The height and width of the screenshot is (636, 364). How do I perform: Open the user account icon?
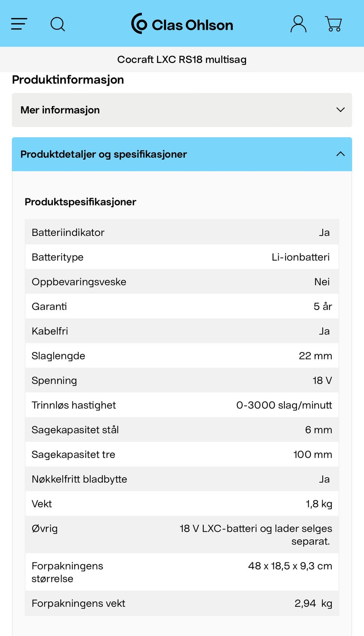tap(298, 24)
